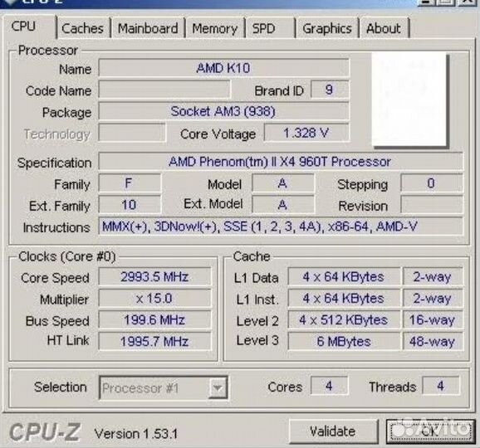
Task: Click the OK button
Action: [430, 431]
